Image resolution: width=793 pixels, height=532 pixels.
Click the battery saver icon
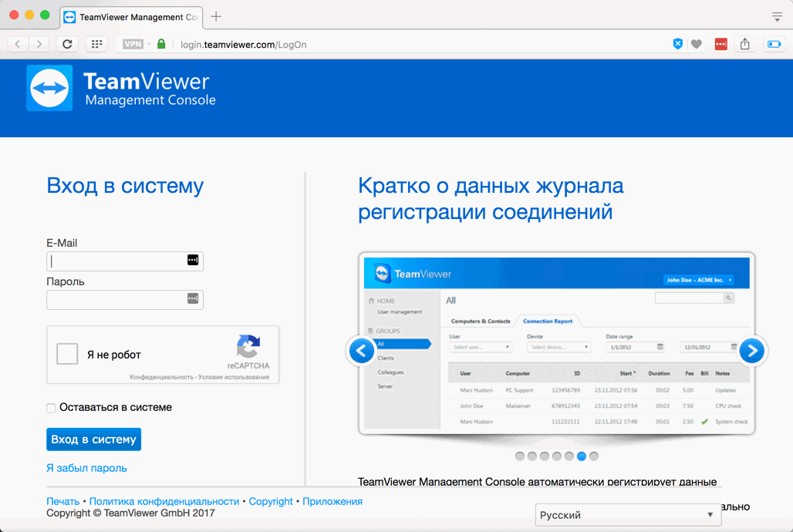(x=774, y=44)
